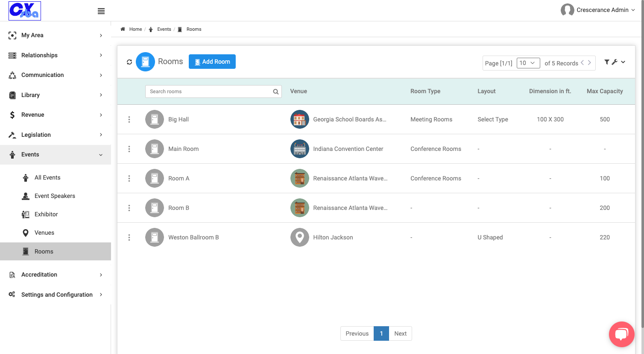
Task: Expand the Relationships menu
Action: tap(56, 55)
